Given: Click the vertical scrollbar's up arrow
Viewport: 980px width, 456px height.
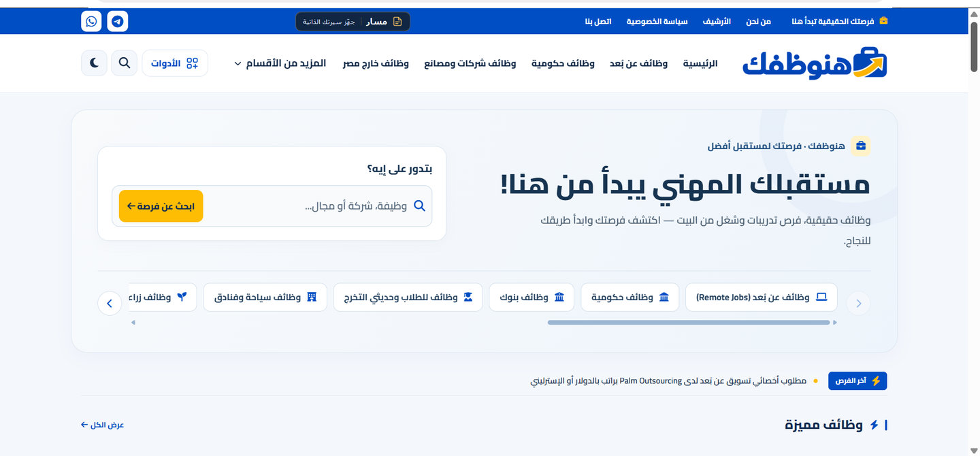Looking at the screenshot, I should 974,13.
